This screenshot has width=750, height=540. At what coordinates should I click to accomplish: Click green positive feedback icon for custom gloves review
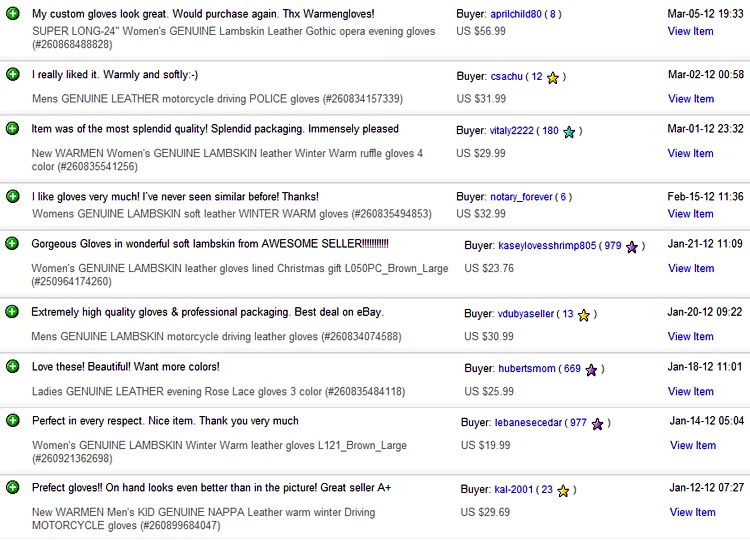tap(13, 13)
